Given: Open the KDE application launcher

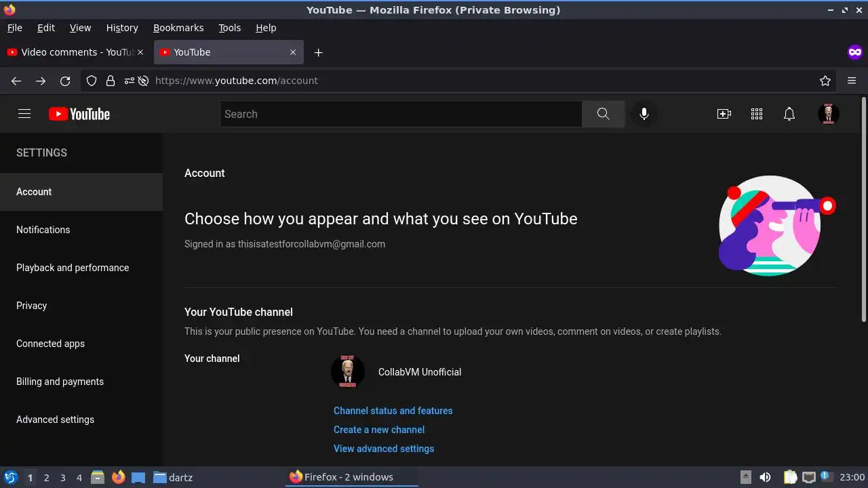Looking at the screenshot, I should click(11, 477).
